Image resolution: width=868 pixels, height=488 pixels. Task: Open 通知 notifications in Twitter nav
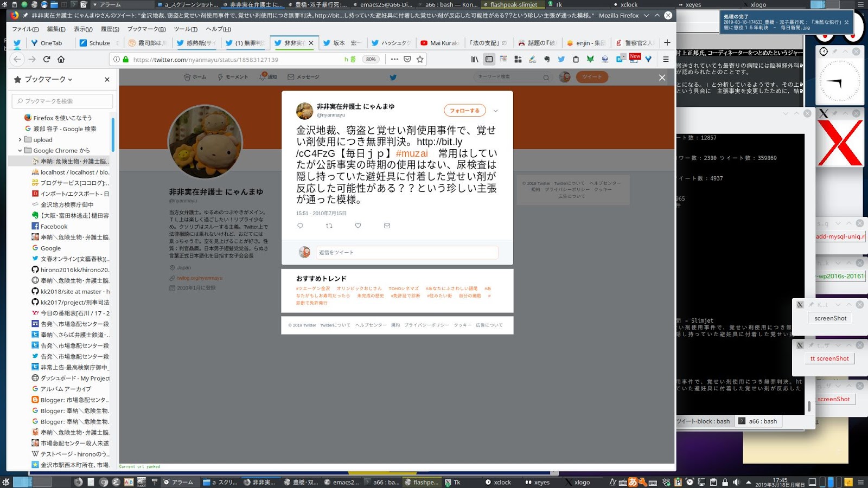[x=268, y=77]
